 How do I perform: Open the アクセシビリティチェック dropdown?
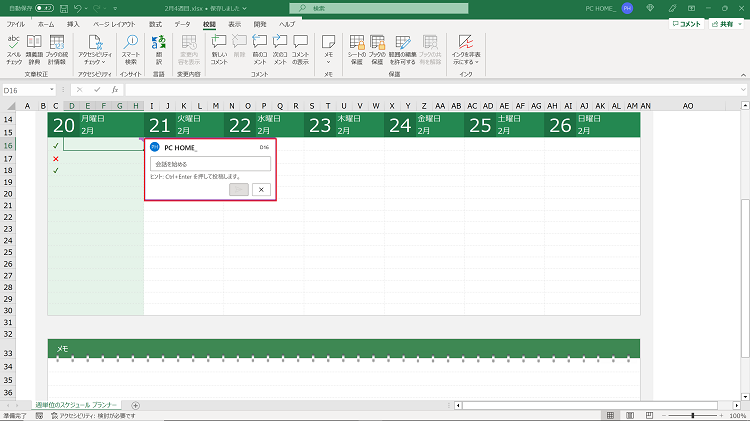click(x=95, y=62)
